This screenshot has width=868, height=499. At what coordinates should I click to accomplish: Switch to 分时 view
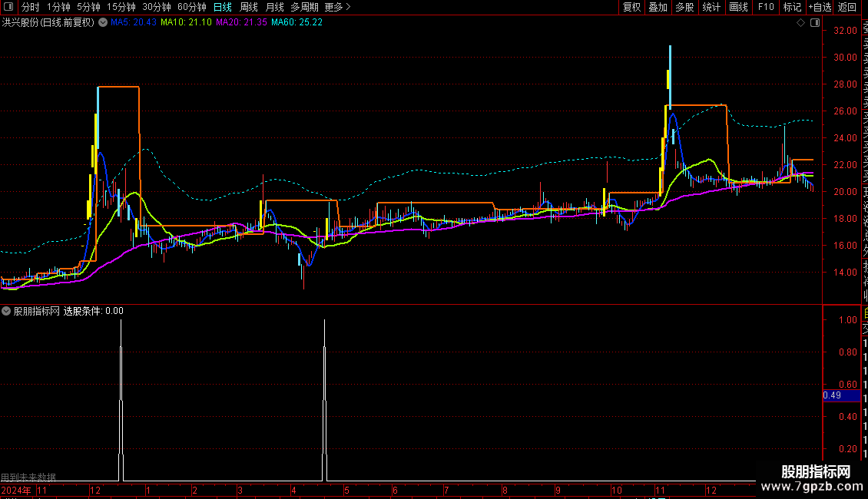pos(31,7)
